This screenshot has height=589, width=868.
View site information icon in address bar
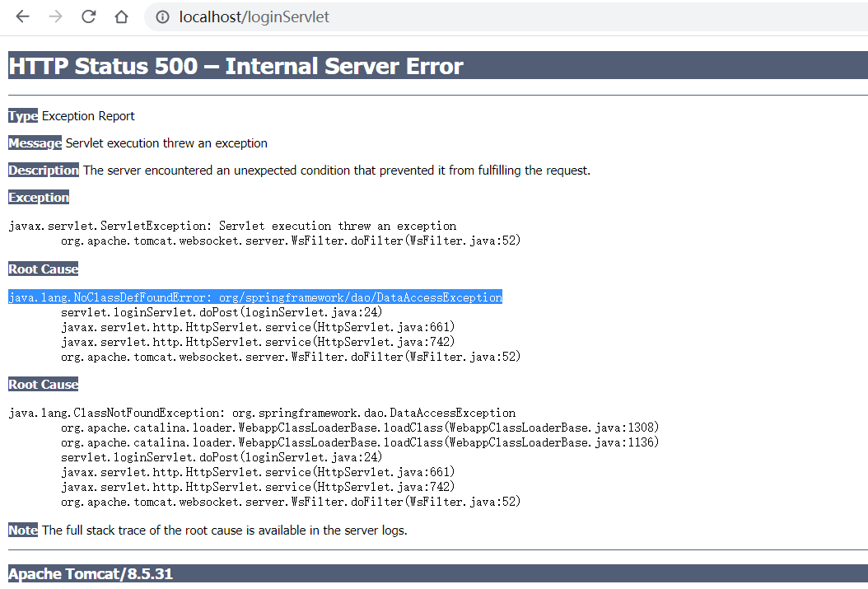pos(162,17)
